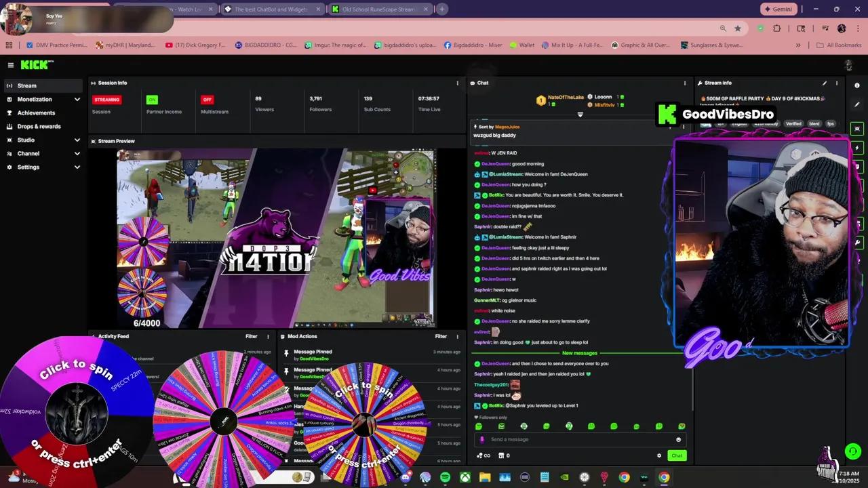Screen dimensions: 868x488
Task: Toggle Partner Income off
Action: coord(152,100)
